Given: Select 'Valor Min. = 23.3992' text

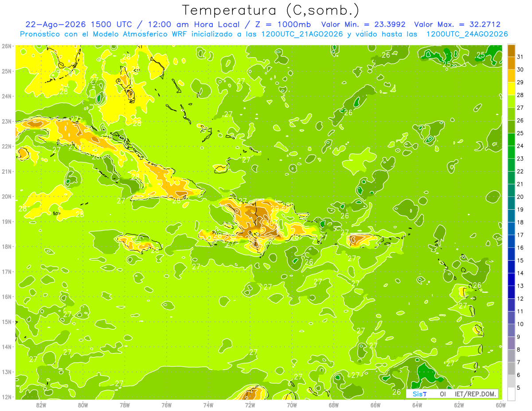Looking at the screenshot, I should (x=363, y=24).
